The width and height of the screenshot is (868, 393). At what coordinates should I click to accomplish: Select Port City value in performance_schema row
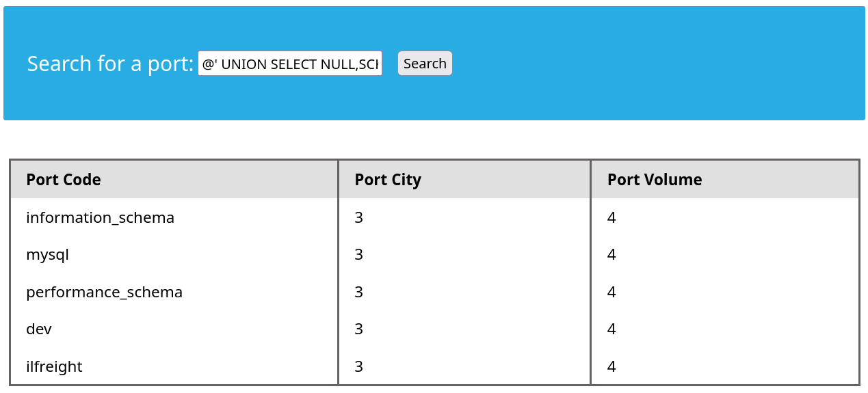pos(359,292)
